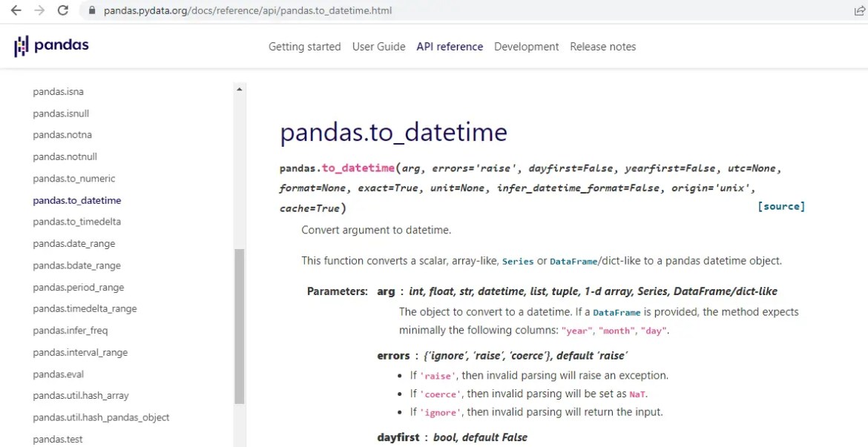The height and width of the screenshot is (447, 868).
Task: Open pandas.notnull sidebar entry
Action: 65,156
